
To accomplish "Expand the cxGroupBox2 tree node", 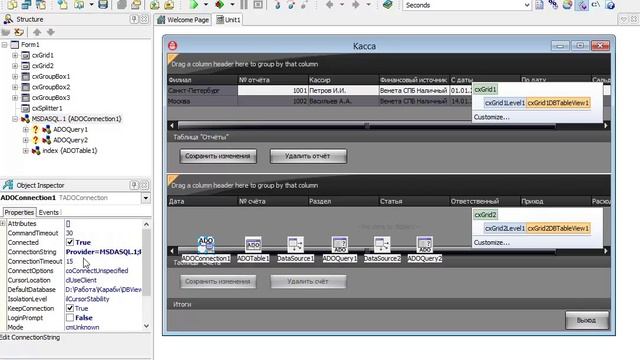I will click(x=15, y=87).
